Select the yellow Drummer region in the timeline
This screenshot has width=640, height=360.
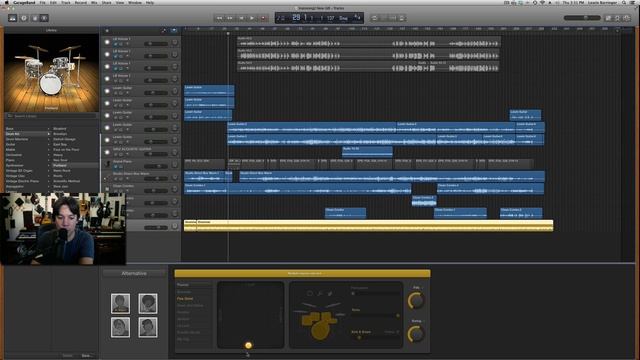(375, 226)
